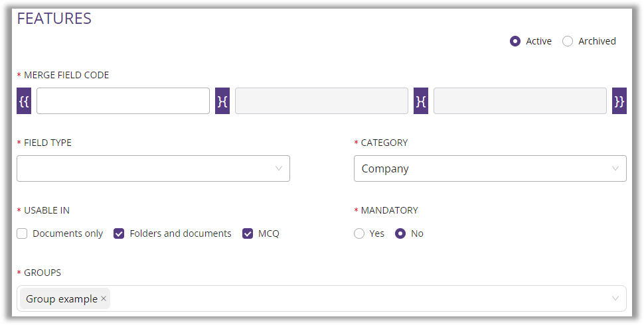Click the second merge field code input

[321, 101]
